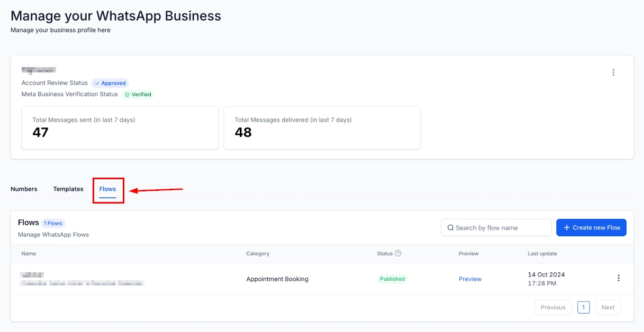
Task: Open the Templates tab
Action: pos(68,189)
